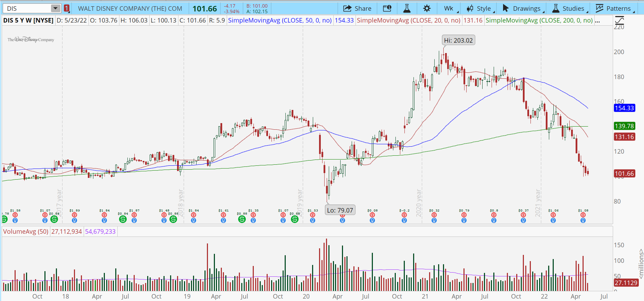This screenshot has height=301, width=644.
Task: Click the DIS 5 Y W [NYSE] chart title
Action: [28, 20]
